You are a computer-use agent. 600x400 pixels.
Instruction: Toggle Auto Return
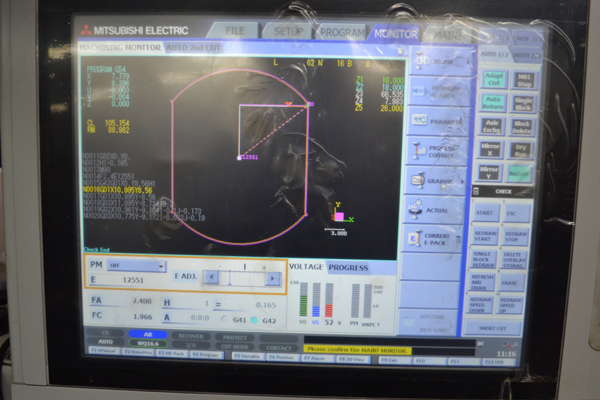492,103
